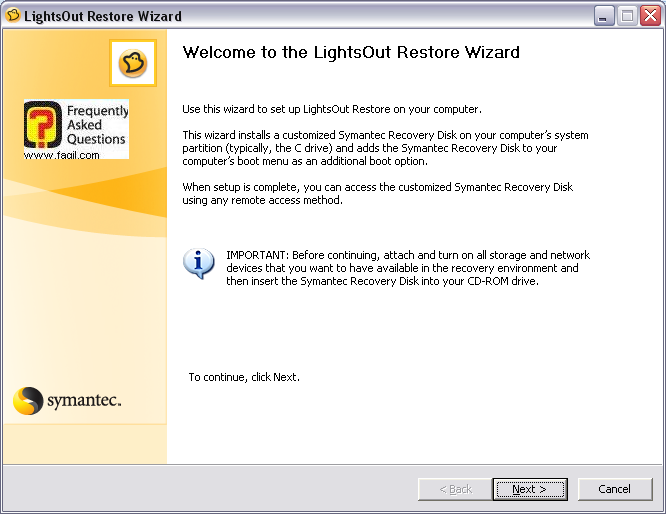Click the Frequently Asked Questions text
This screenshot has width=666, height=514.
[x=97, y=125]
